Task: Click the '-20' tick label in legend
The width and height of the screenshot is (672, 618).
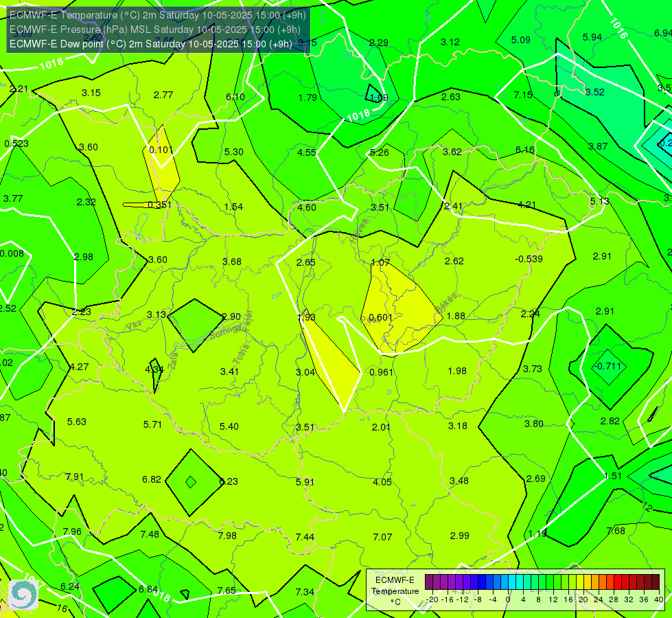Action: coord(432,599)
